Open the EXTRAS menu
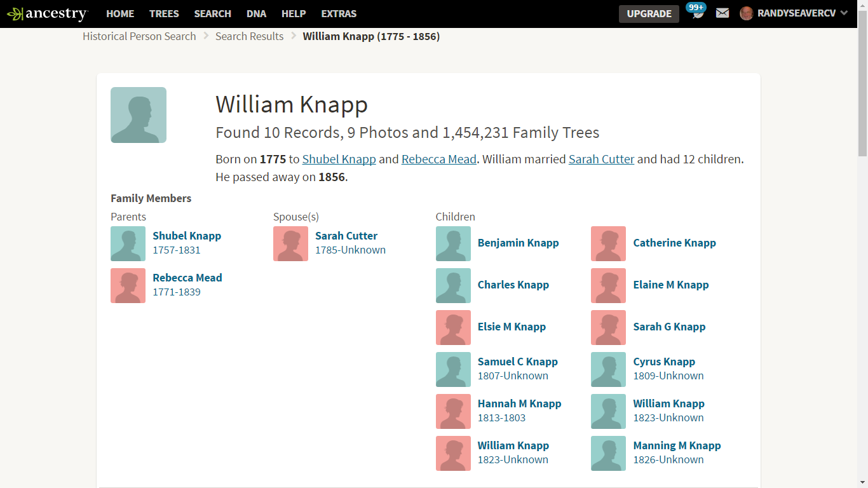 339,13
